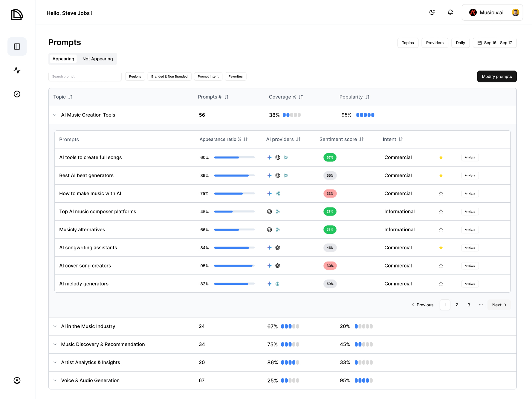Open the Sep 16 - Sep 17 date picker

pos(495,43)
